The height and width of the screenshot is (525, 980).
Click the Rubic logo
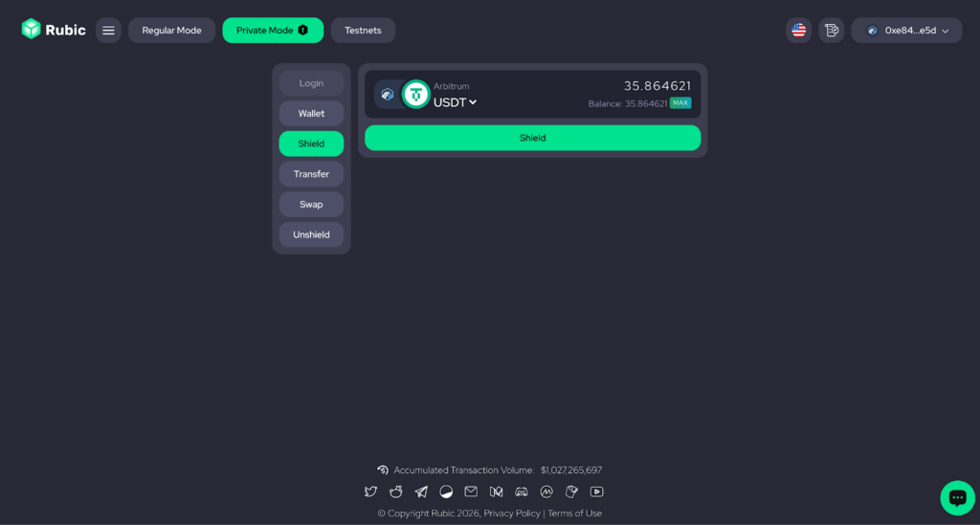(54, 30)
